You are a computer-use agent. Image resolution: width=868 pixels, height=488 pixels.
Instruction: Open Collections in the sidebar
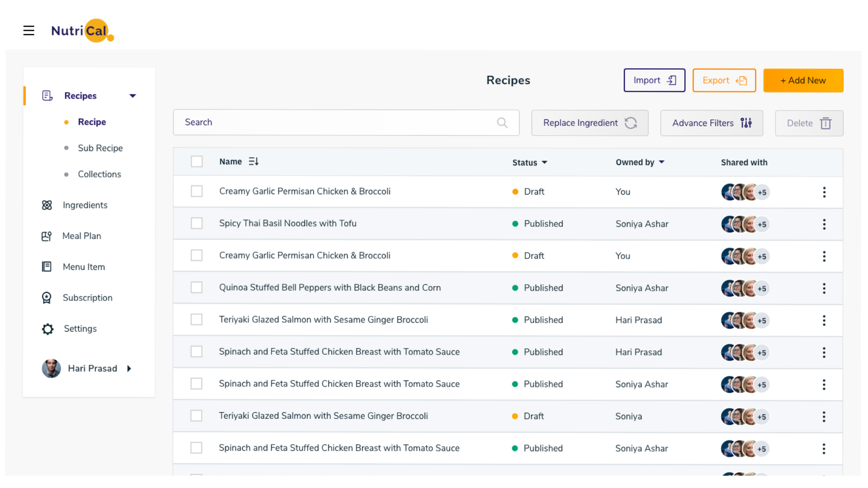pyautogui.click(x=99, y=174)
